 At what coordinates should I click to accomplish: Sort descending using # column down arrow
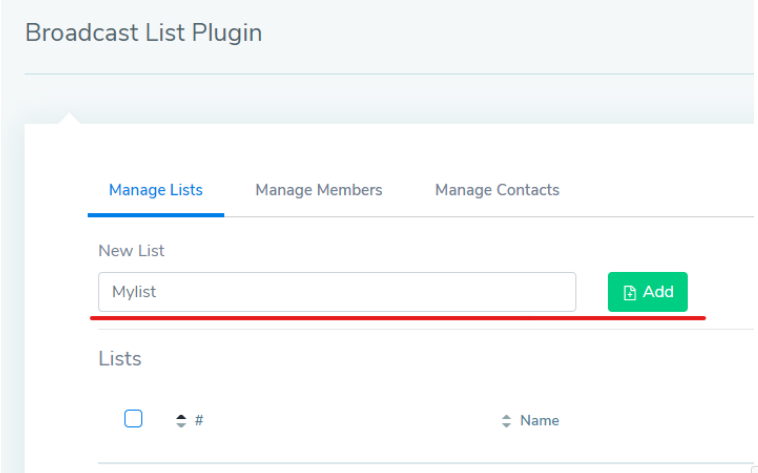pyautogui.click(x=181, y=425)
